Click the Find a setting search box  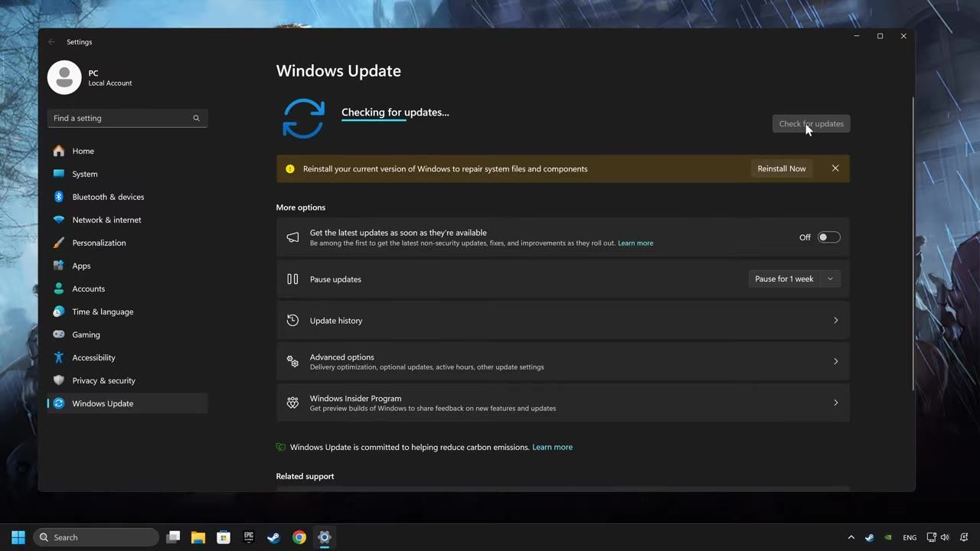pos(127,118)
